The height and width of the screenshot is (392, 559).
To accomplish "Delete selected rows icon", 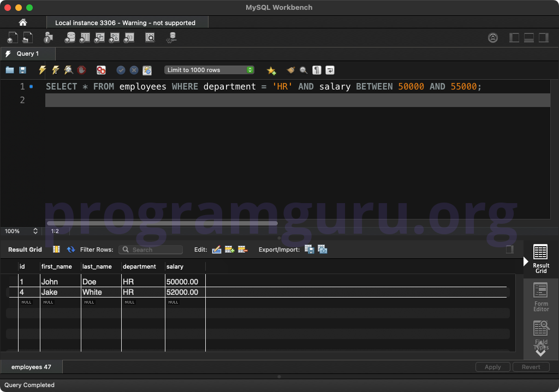I will (x=242, y=250).
